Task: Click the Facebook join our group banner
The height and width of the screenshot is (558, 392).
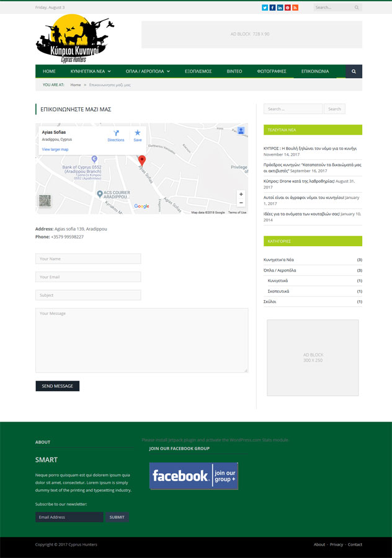Action: 194,476
